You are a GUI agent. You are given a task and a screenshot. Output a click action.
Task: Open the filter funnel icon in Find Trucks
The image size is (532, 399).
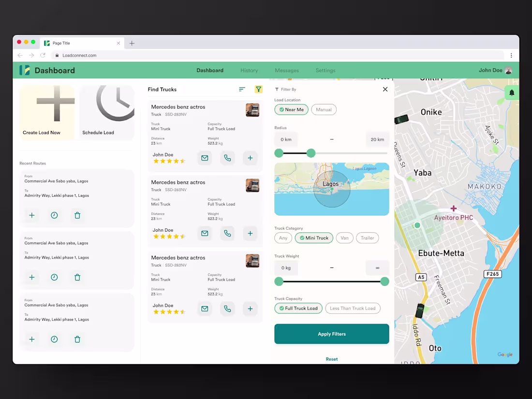259,89
